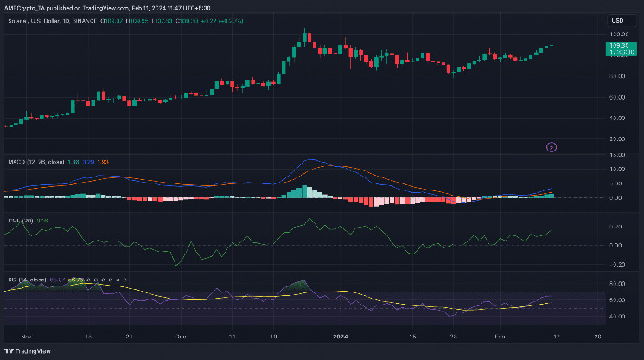Click the 11 date label on time axis
Viewport: 644px width, 360px height.
click(232, 337)
